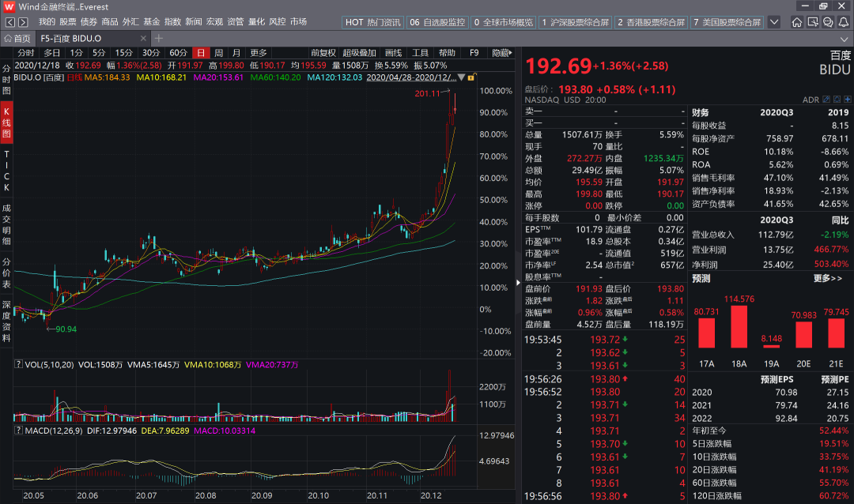Open the 我的 menu
The image size is (854, 504).
[47, 22]
